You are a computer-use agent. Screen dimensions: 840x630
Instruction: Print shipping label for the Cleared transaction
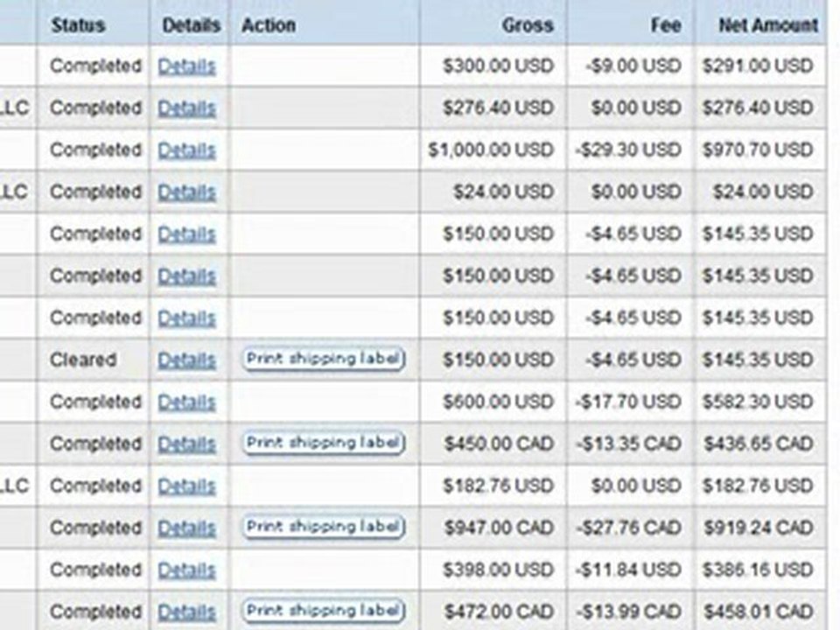(x=324, y=359)
